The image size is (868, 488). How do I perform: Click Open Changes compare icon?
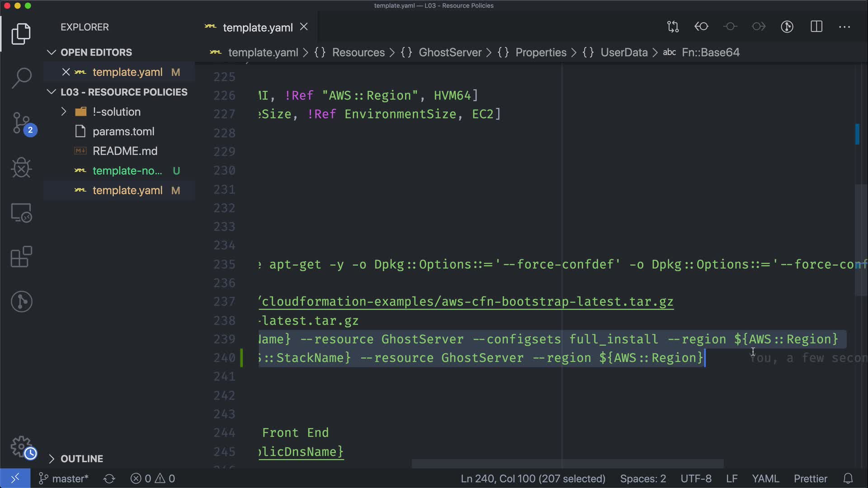[x=673, y=27]
